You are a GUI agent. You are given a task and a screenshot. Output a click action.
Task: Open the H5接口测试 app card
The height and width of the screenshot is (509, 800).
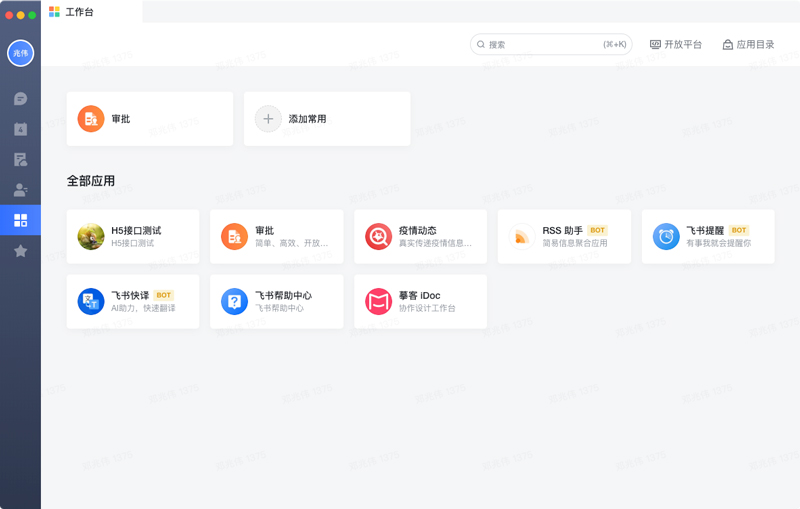click(133, 237)
